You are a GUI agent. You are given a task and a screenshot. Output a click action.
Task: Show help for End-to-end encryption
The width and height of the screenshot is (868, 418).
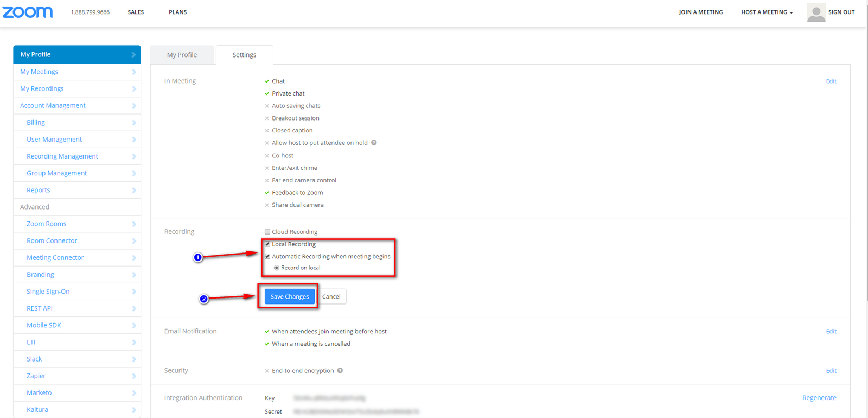pos(340,371)
